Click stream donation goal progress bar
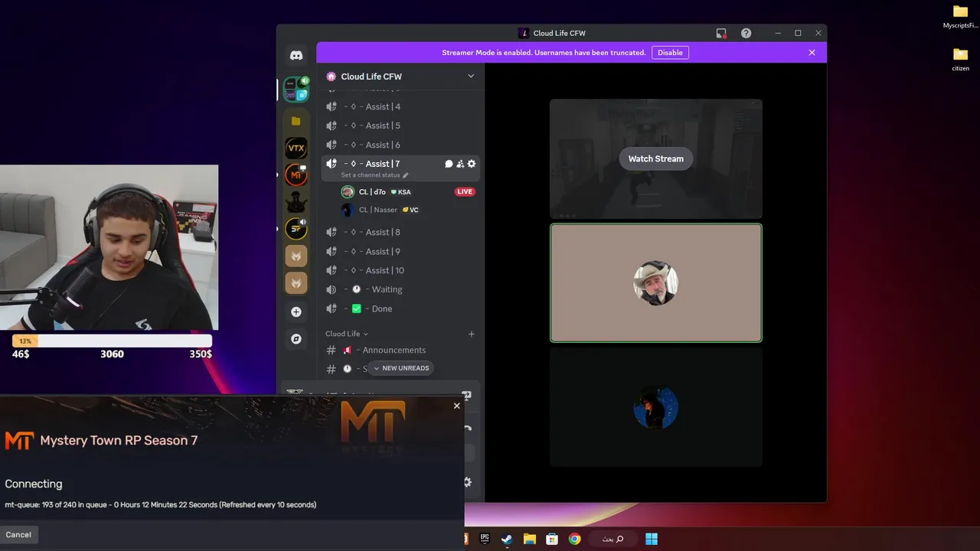This screenshot has height=551, width=980. click(112, 341)
